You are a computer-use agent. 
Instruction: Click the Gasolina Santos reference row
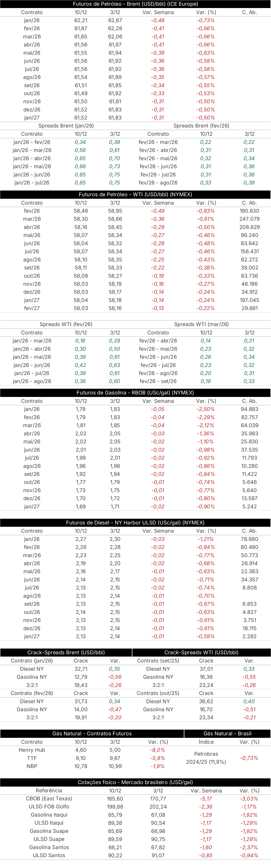click(x=135, y=847)
